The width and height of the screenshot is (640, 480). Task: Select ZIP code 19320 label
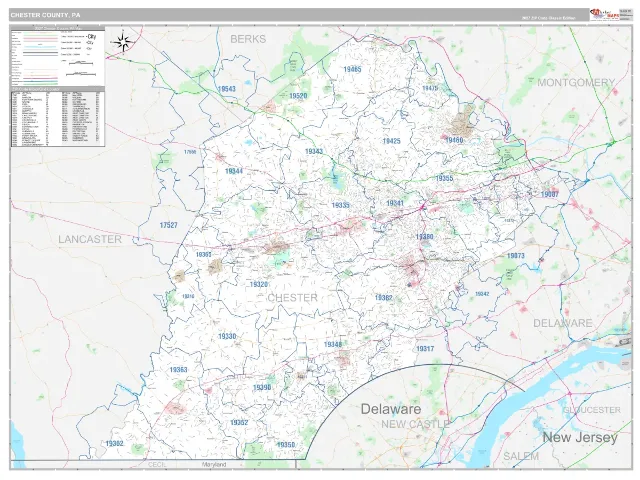point(259,284)
